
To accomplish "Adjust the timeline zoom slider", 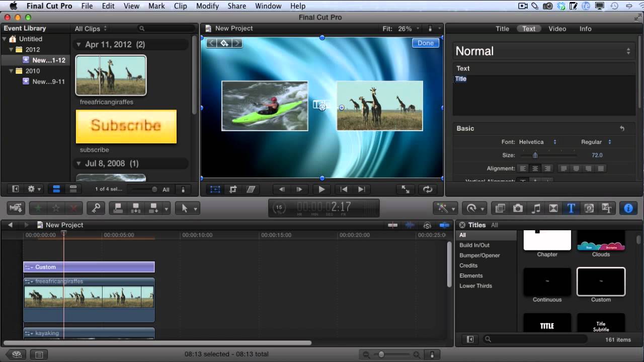I will point(381,354).
